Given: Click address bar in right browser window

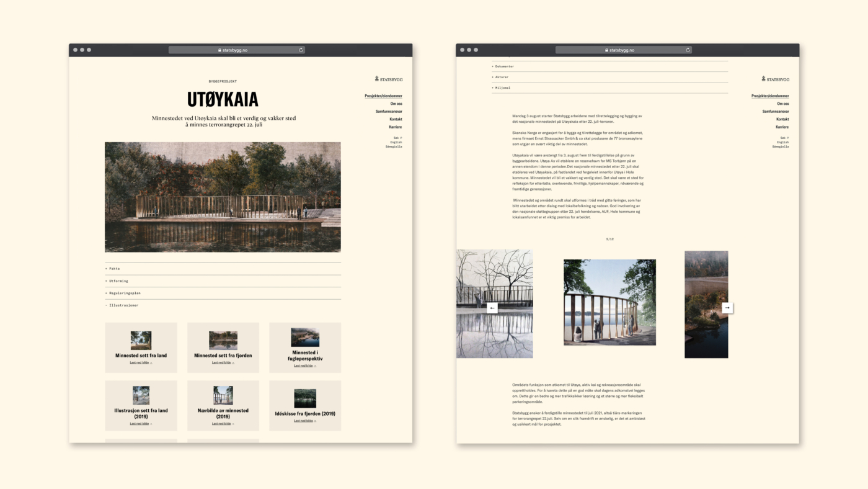Looking at the screenshot, I should point(623,50).
